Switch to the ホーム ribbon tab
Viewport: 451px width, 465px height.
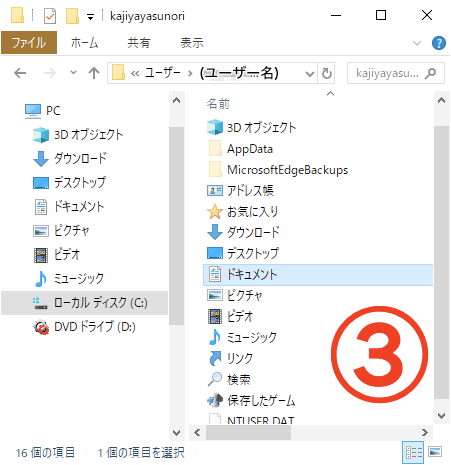[x=84, y=43]
